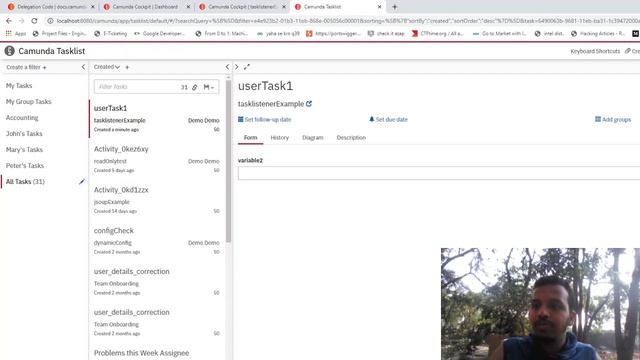The image size is (640, 360).
Task: Open Accounting filter
Action: pyautogui.click(x=22, y=118)
